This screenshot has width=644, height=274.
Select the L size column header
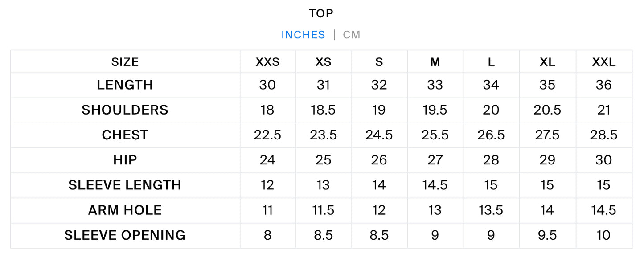[491, 62]
